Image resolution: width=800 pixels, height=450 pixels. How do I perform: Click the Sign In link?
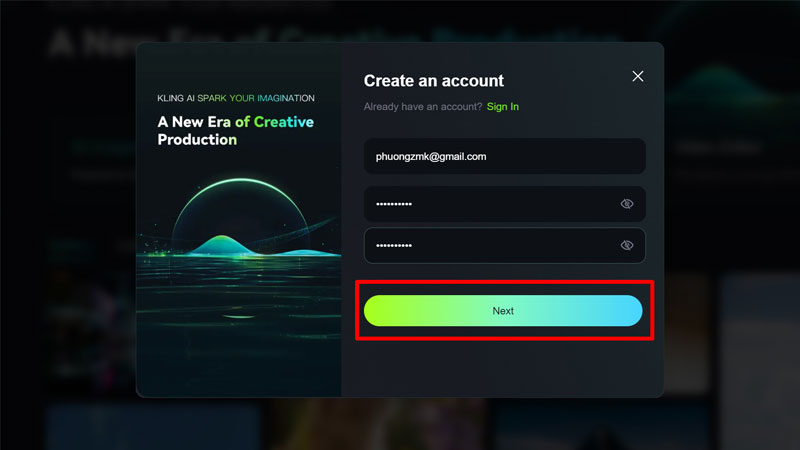pos(502,107)
